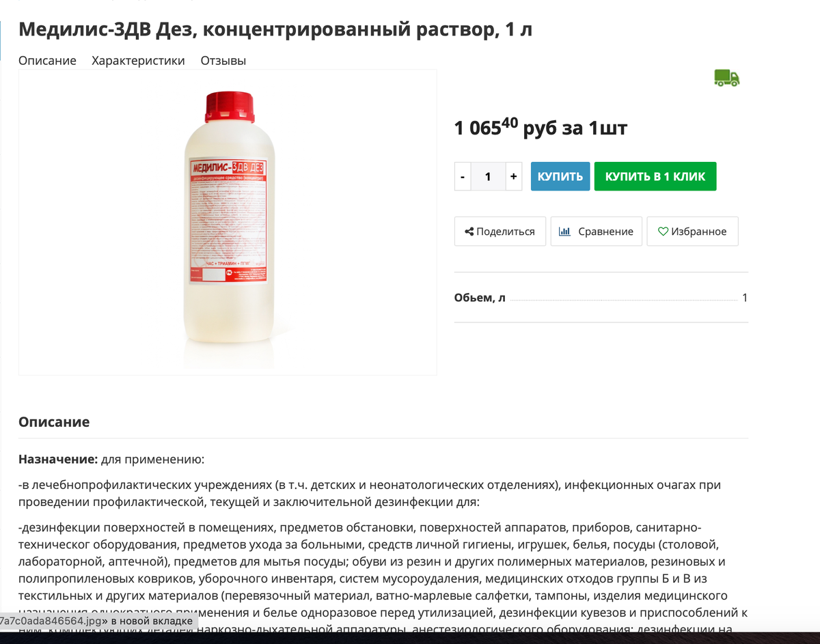The height and width of the screenshot is (644, 820).
Task: Click the bar chart icon in Сравнение
Action: pos(564,232)
